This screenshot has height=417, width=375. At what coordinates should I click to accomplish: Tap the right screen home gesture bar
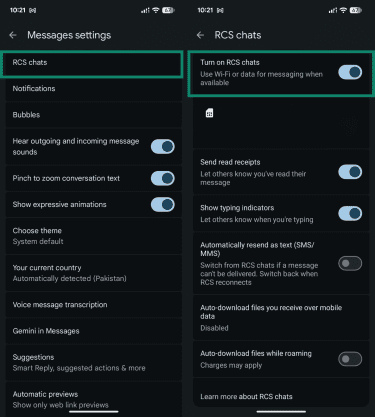click(281, 412)
